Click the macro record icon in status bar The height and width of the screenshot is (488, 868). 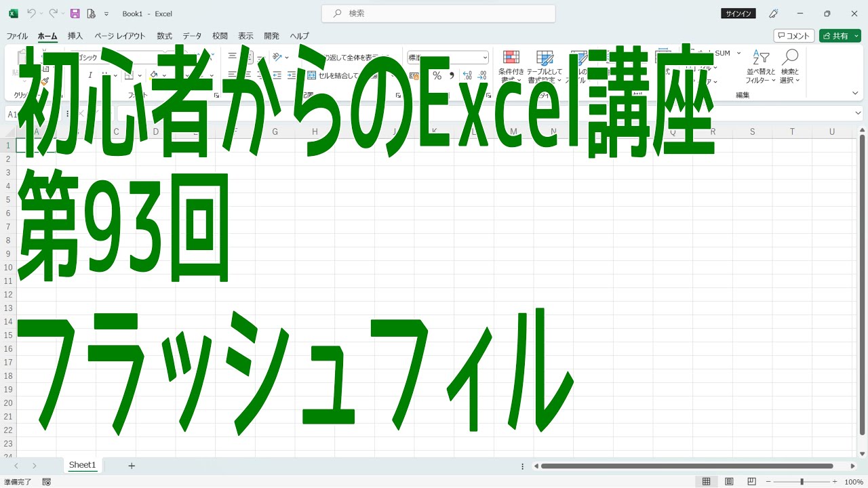tap(46, 482)
